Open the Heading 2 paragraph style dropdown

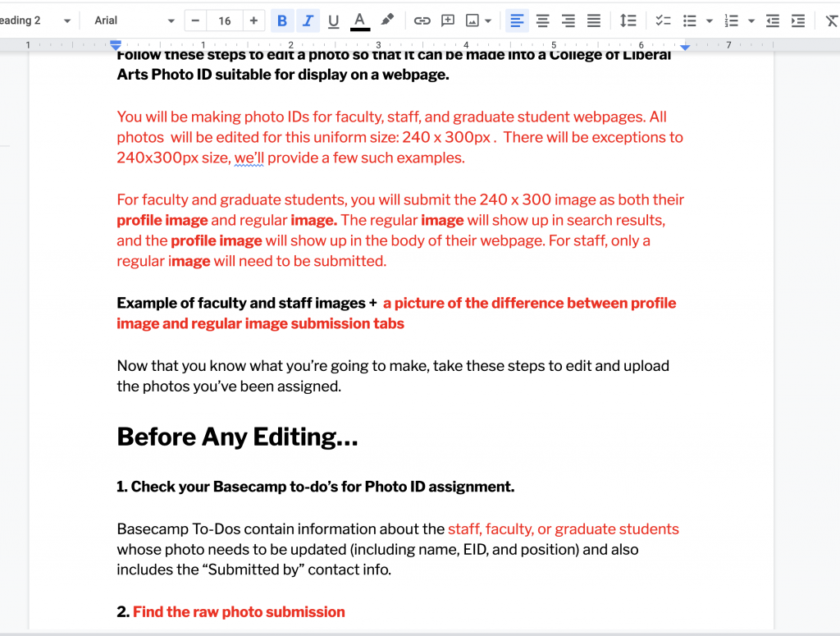tap(35, 21)
